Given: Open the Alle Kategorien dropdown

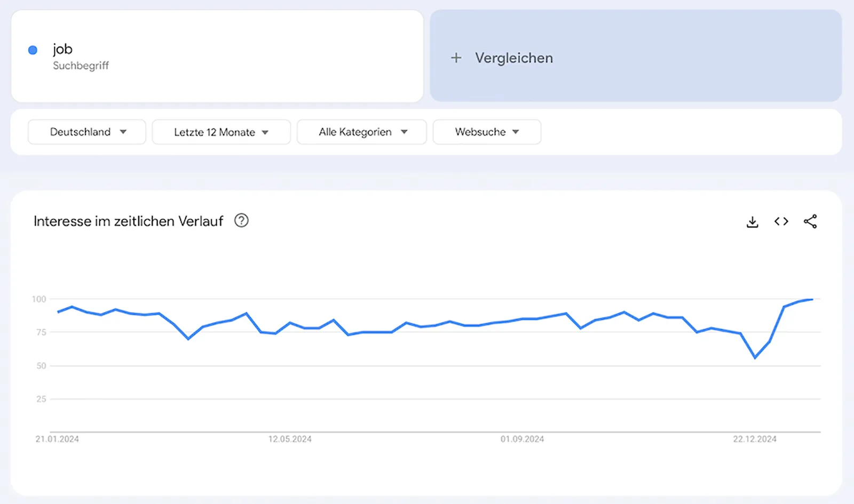Looking at the screenshot, I should pyautogui.click(x=362, y=132).
